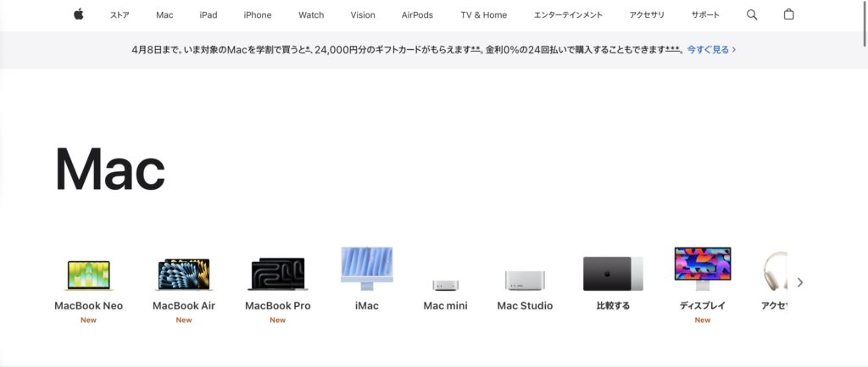868x367 pixels.
Task: Open the TV & Home menu item
Action: 484,15
